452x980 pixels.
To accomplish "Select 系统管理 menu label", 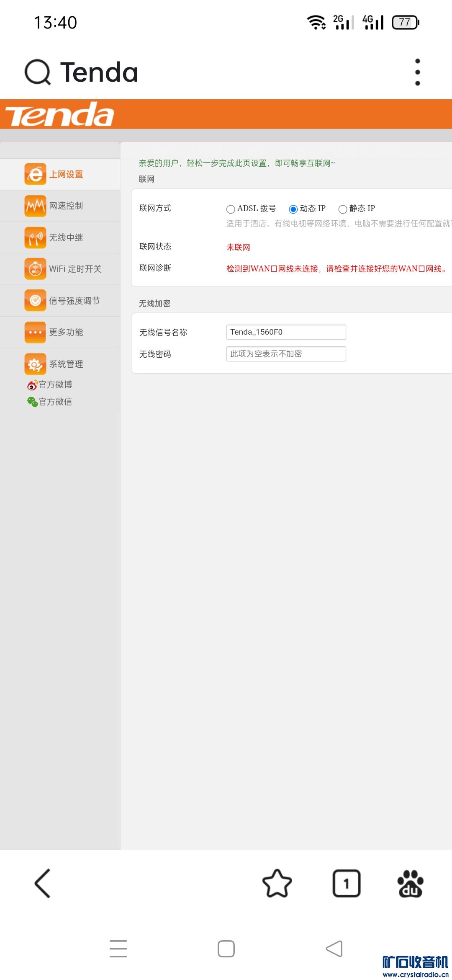I will click(66, 364).
